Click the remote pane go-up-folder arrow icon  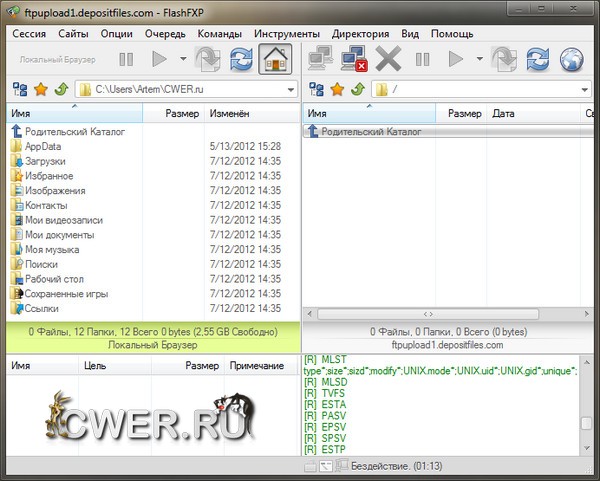(357, 90)
